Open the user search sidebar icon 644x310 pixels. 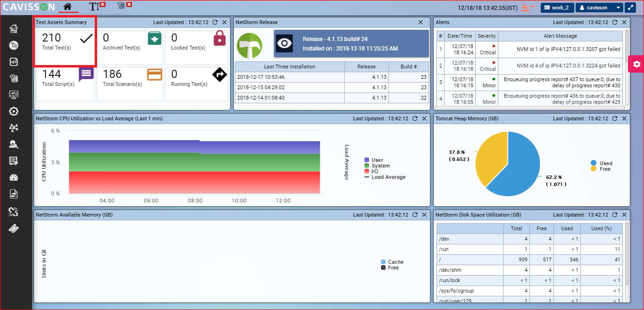(x=14, y=144)
